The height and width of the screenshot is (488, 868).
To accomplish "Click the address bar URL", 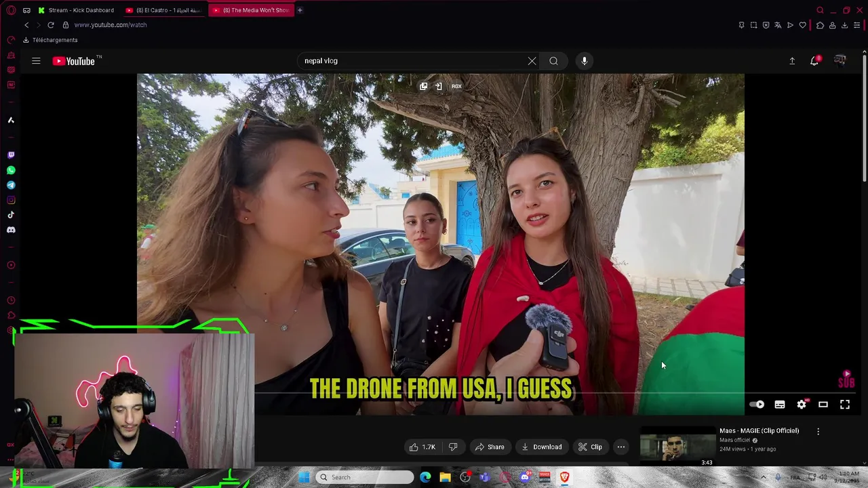I will click(x=111, y=25).
